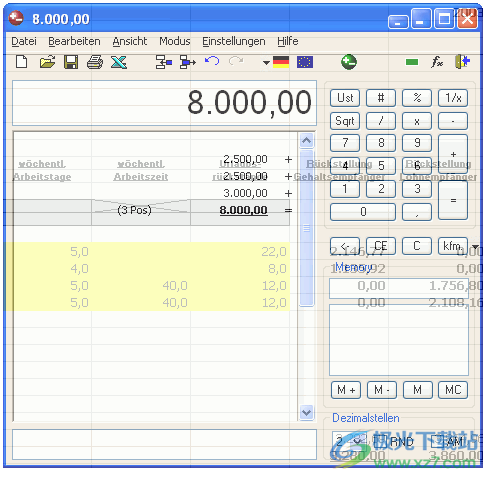Screen dimensions: 489x479
Task: Click the backspace arrow button
Action: click(x=345, y=246)
